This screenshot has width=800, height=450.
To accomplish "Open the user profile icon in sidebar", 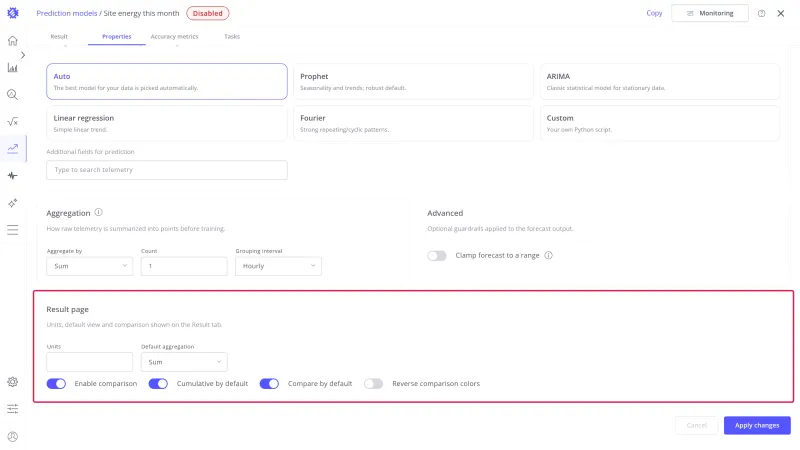I will [13, 436].
